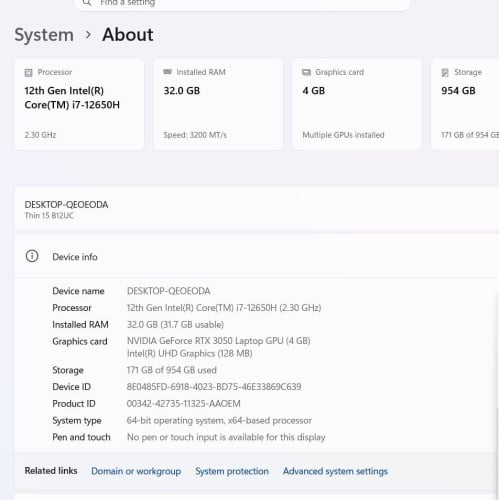Select No pen or touch input text
Screen dimensions: 499x500
coord(226,437)
